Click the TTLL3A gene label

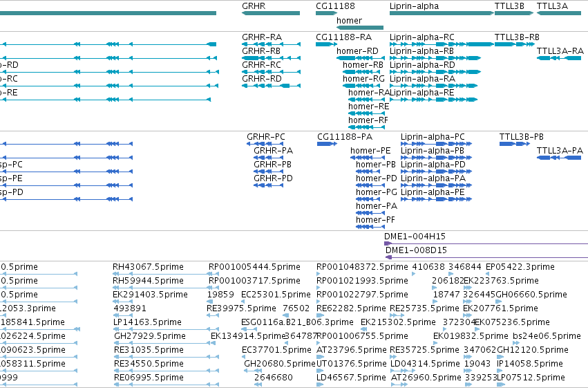pyautogui.click(x=552, y=6)
